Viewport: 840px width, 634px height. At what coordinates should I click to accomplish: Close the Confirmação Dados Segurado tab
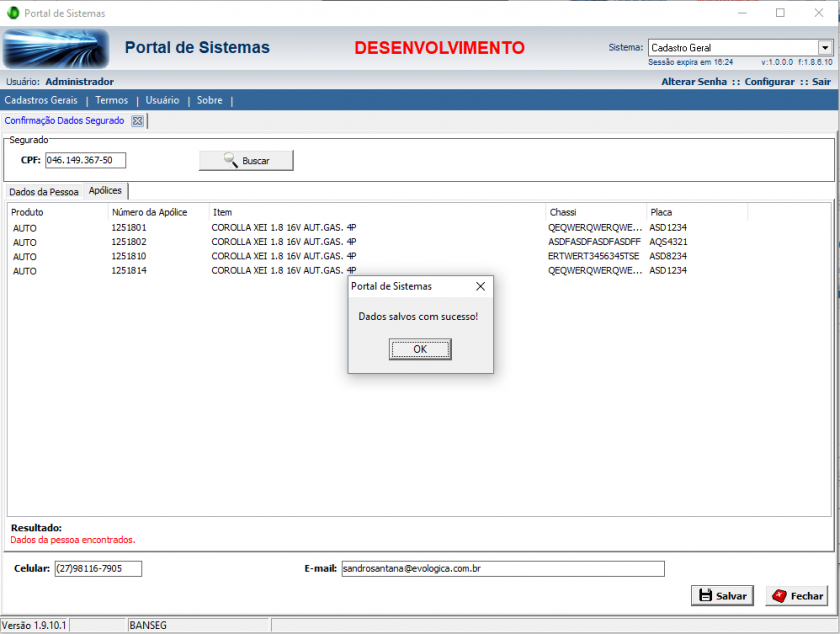138,121
